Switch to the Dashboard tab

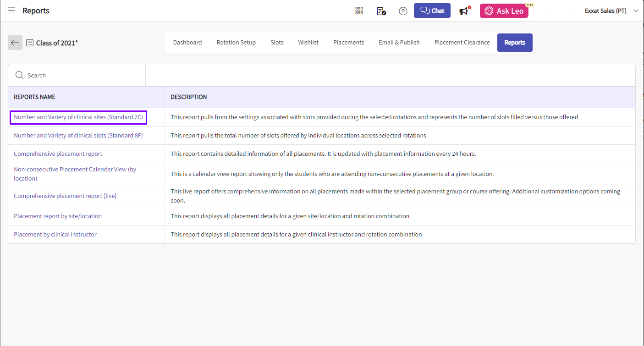pos(187,43)
